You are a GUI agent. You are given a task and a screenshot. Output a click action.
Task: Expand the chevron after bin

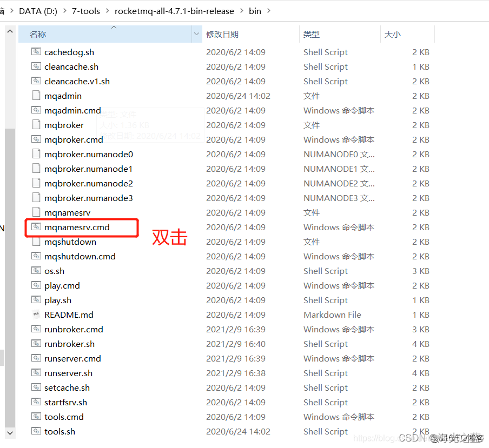[269, 11]
